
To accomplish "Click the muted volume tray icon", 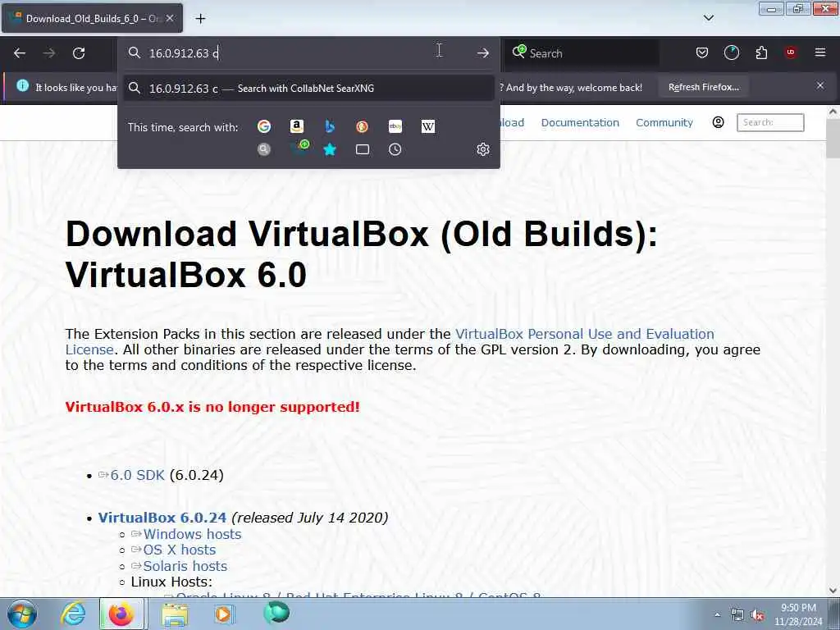I will click(x=757, y=615).
